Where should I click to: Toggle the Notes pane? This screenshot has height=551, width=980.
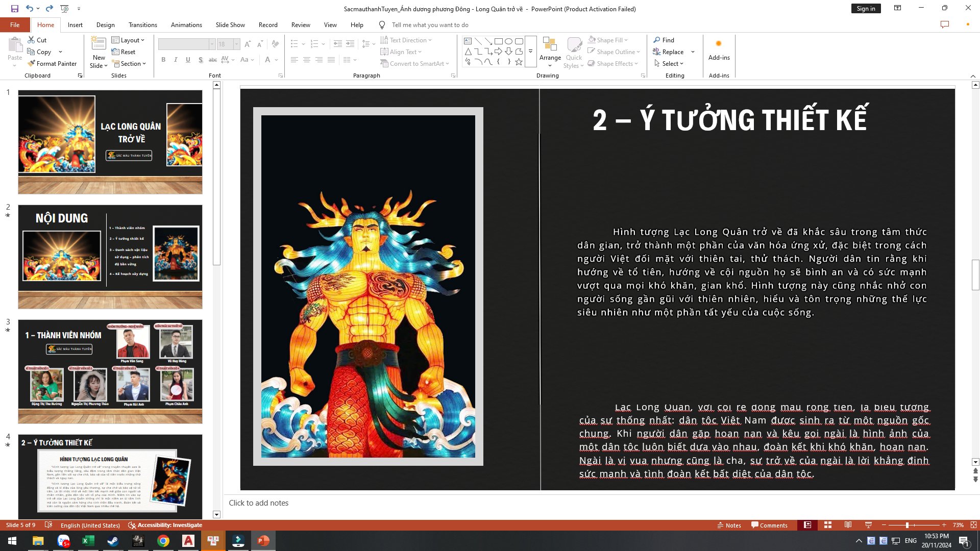(x=729, y=525)
